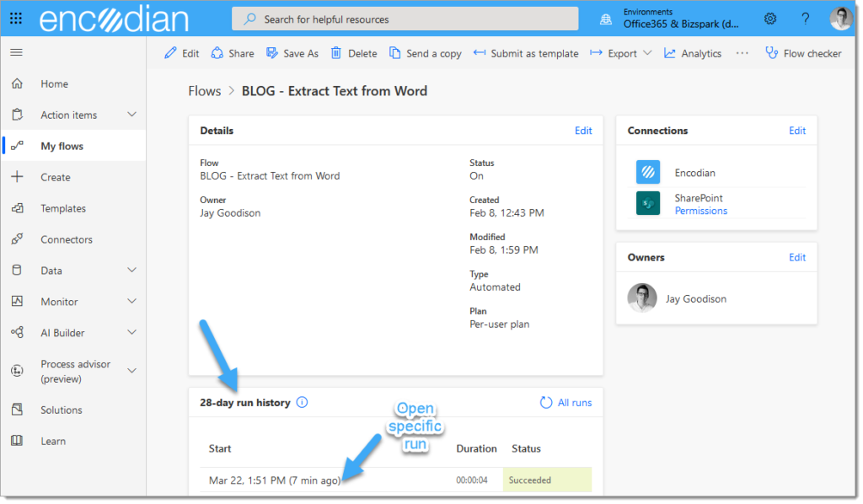Open the help question mark

(805, 19)
